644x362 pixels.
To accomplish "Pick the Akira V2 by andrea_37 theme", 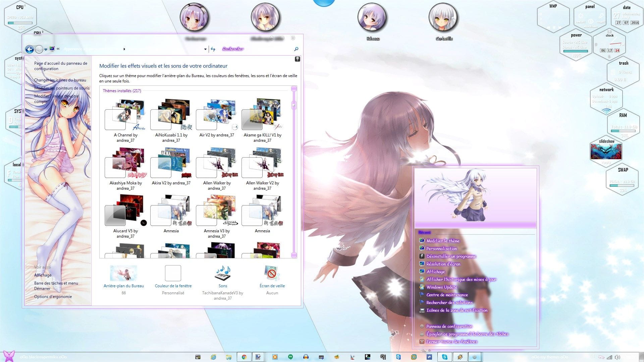I will coord(171,166).
